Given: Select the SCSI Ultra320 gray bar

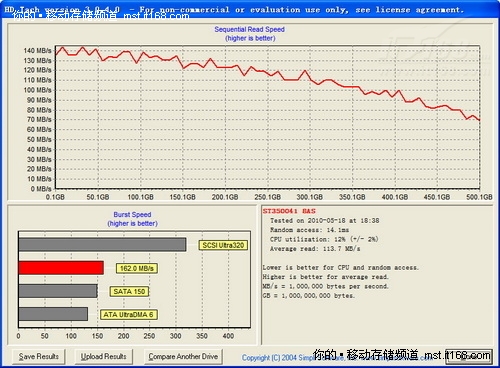Looking at the screenshot, I should tap(102, 245).
